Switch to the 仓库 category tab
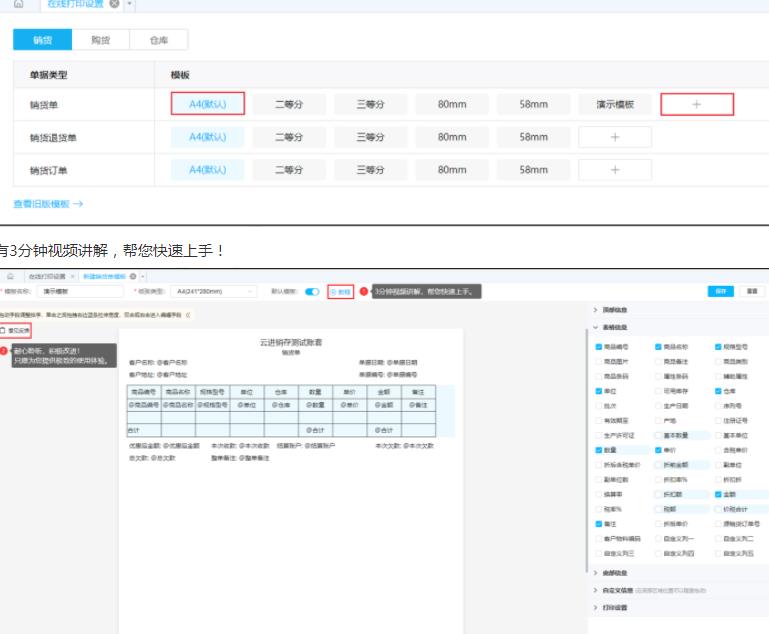 pos(158,40)
